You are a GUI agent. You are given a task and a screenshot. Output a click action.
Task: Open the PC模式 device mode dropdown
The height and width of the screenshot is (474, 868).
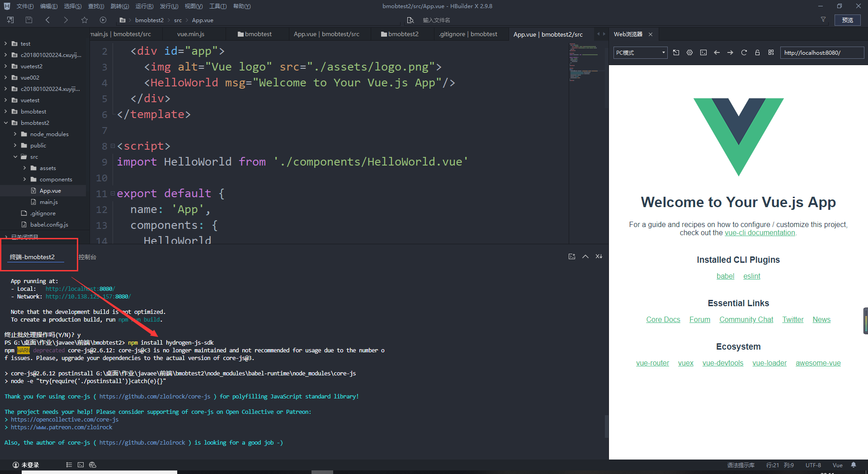click(640, 52)
